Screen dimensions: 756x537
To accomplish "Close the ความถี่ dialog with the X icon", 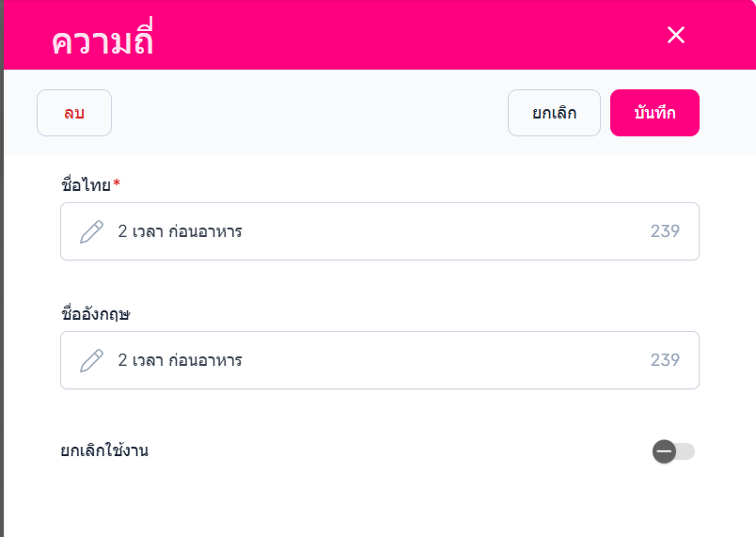I will [x=675, y=35].
